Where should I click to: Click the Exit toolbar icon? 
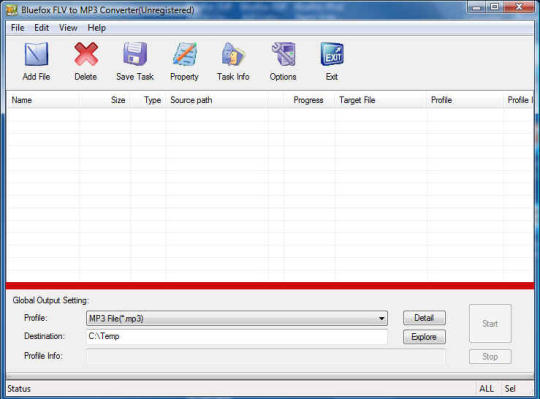click(x=332, y=54)
